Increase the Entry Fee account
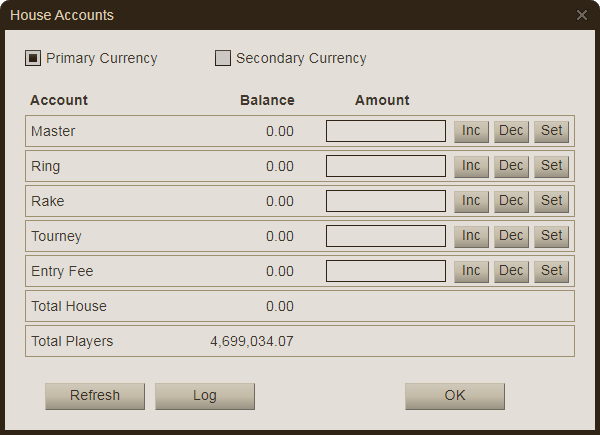This screenshot has width=600, height=435. [x=471, y=271]
